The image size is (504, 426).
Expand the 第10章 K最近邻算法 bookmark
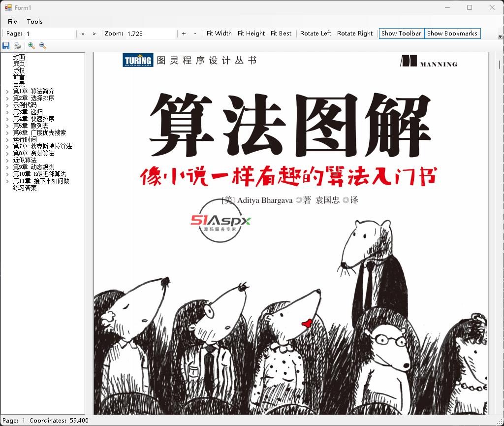point(7,174)
